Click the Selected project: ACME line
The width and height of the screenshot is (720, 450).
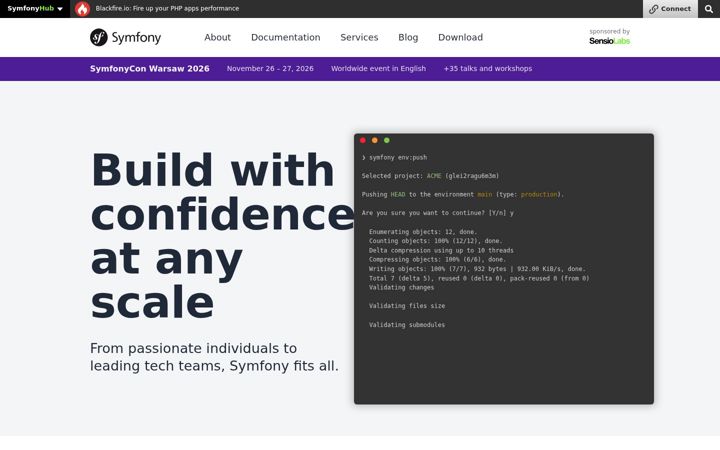(430, 176)
